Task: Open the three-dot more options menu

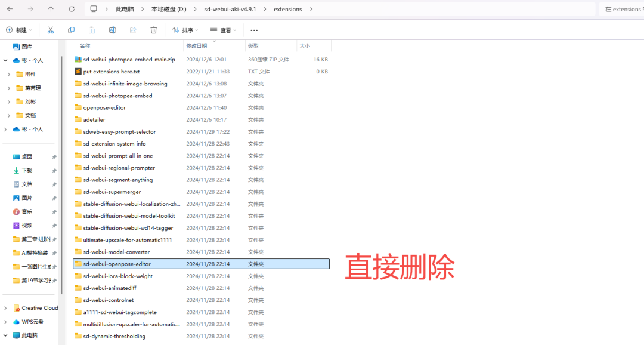Action: pos(254,30)
